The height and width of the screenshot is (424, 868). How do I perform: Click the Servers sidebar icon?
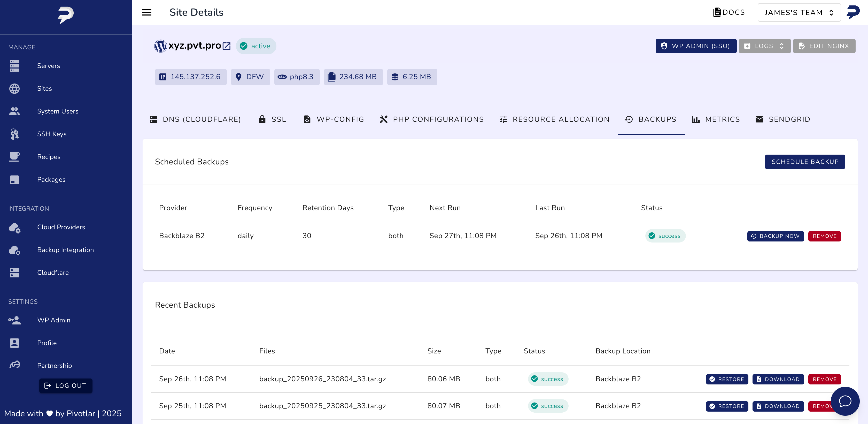click(x=14, y=66)
